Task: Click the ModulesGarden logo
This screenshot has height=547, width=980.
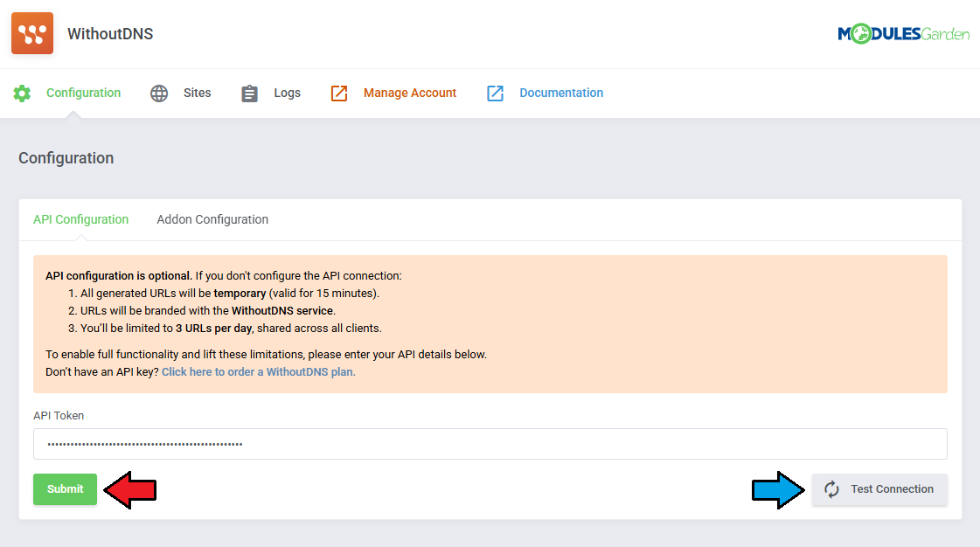Action: 904,34
